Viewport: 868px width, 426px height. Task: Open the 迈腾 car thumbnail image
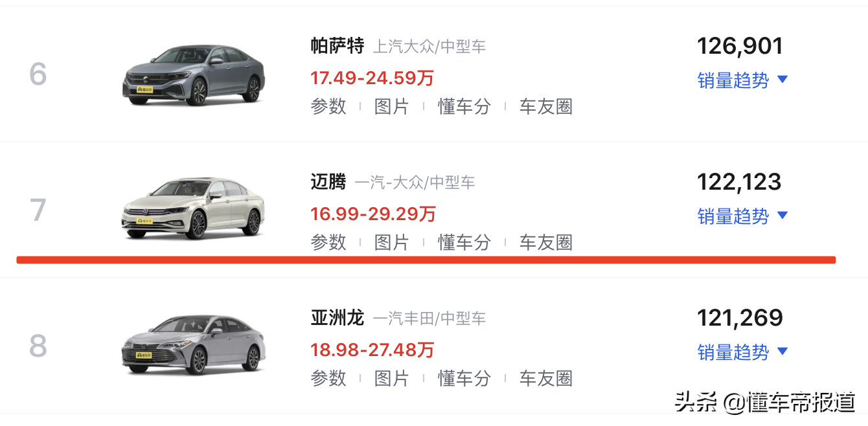194,208
